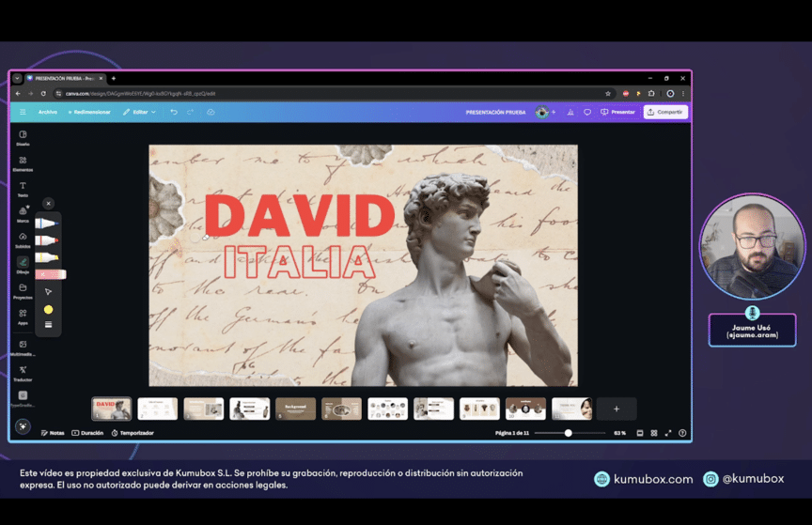Toggle grid view of pages
Screen dimensions: 812x525
[x=654, y=433]
